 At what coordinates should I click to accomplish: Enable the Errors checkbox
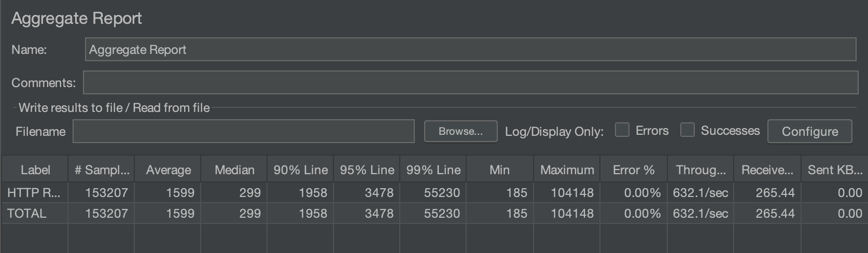[622, 130]
